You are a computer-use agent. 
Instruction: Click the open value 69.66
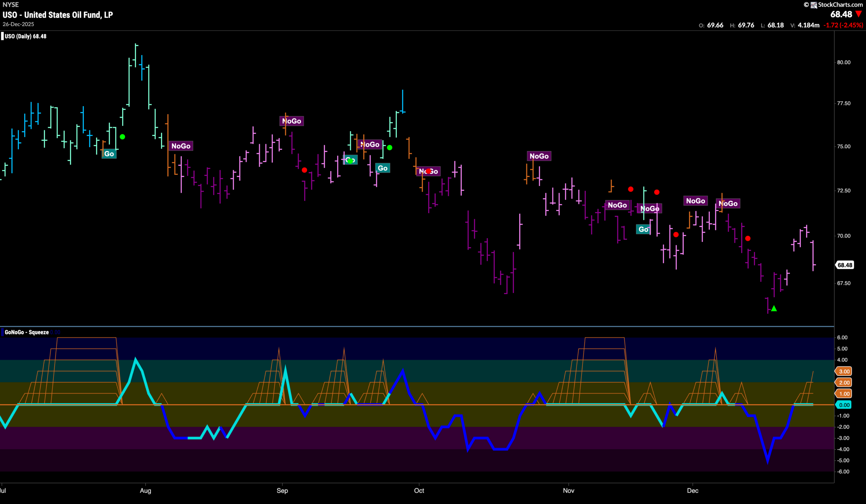pyautogui.click(x=715, y=25)
